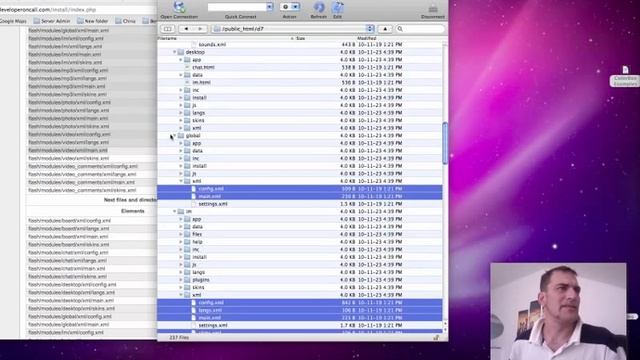
Task: Click the Open Connection toolbar icon
Action: 179,7
